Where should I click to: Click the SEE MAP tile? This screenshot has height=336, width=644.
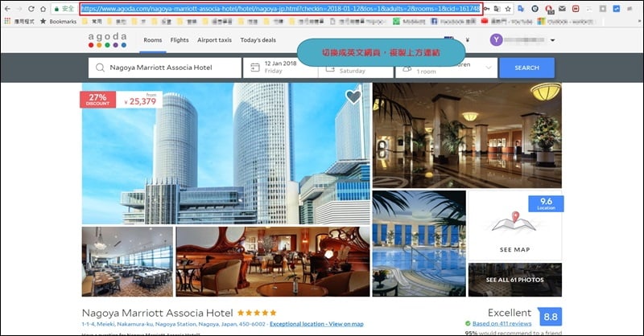tap(514, 226)
